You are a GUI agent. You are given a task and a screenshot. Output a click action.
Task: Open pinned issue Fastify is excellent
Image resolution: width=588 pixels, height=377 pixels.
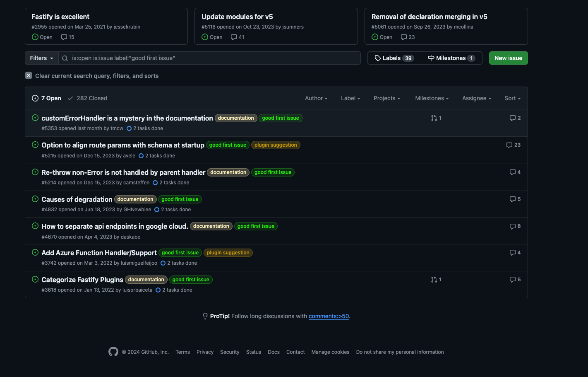click(60, 17)
